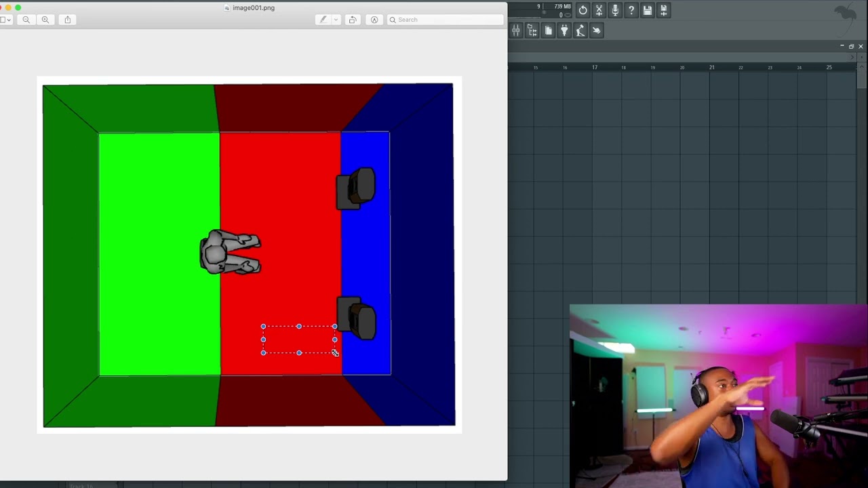Click bar 21 on the playlist timeline

coord(711,67)
